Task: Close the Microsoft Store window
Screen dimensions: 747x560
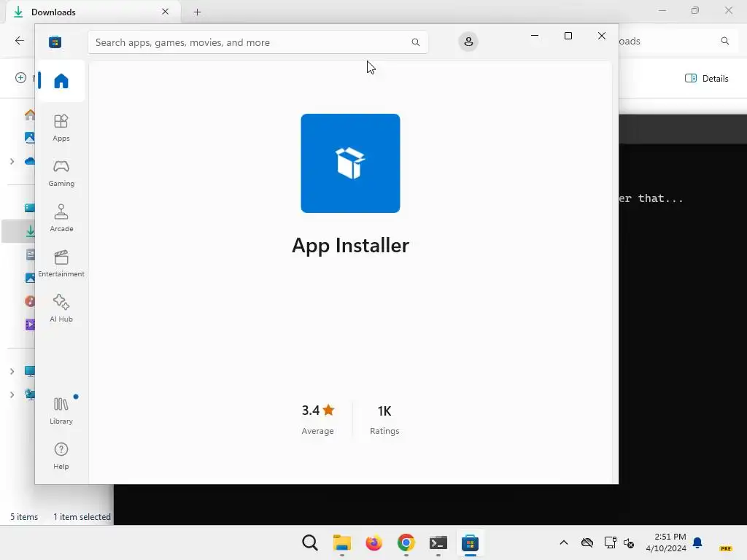Action: (602, 36)
